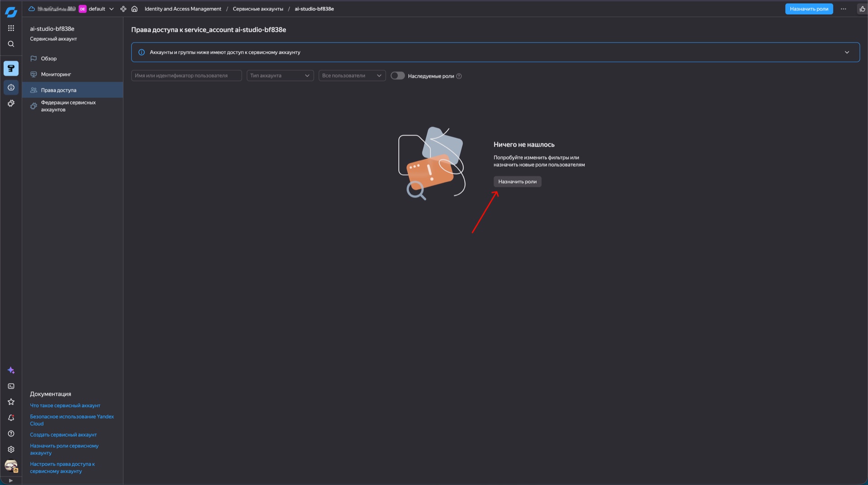Open the Cloud Shell terminal icon
Viewport: 868px width, 485px height.
coord(11,386)
